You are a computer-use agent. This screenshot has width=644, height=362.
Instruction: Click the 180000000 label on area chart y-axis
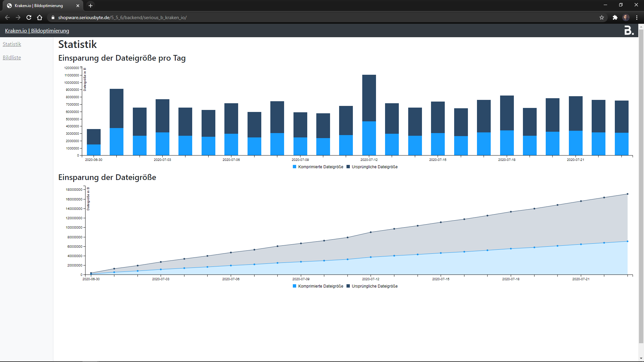tap(74, 190)
